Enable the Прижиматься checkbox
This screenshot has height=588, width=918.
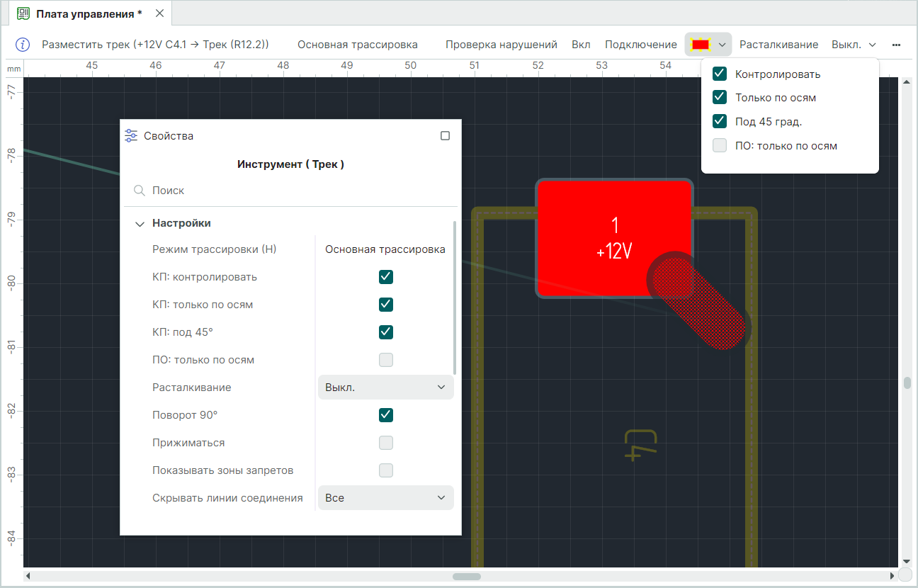tap(385, 443)
